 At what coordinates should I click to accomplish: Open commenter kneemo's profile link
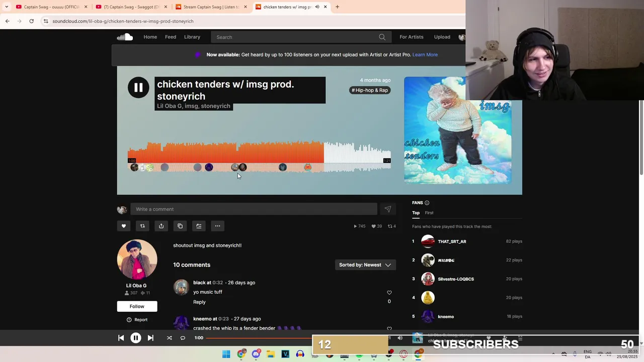(202, 319)
